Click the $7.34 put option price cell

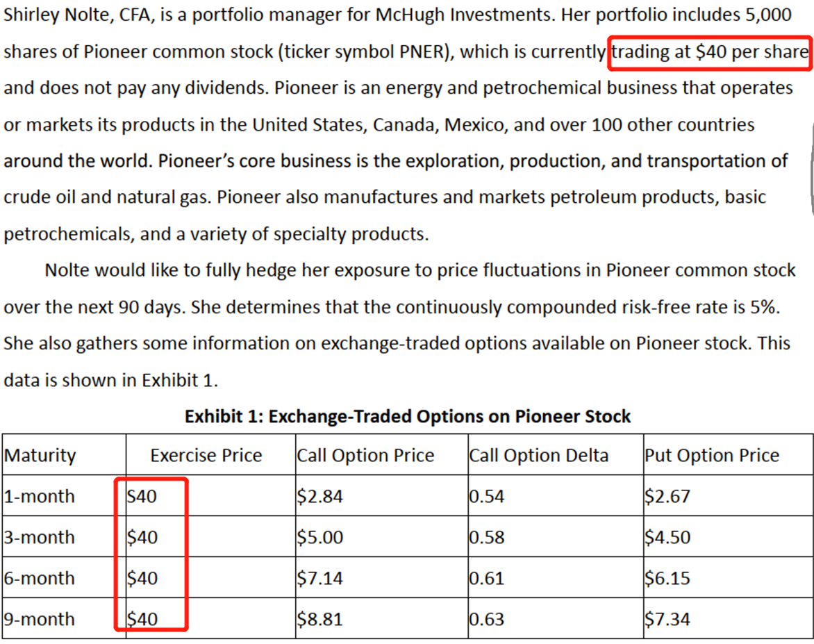[x=667, y=619]
